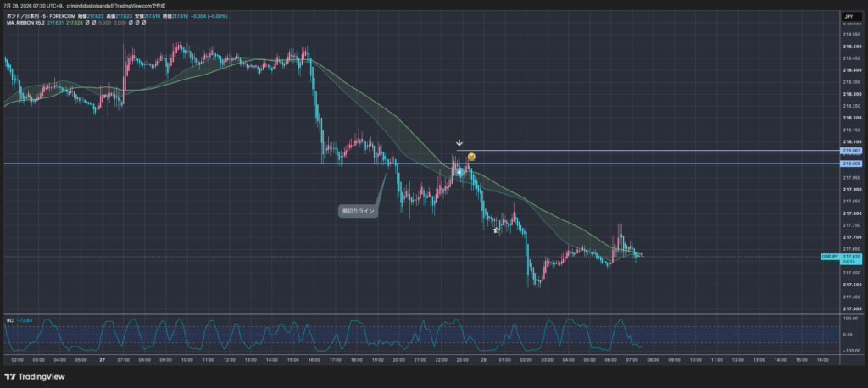Click the 23:00 time axis label
This screenshot has height=388, width=868.
click(462, 360)
